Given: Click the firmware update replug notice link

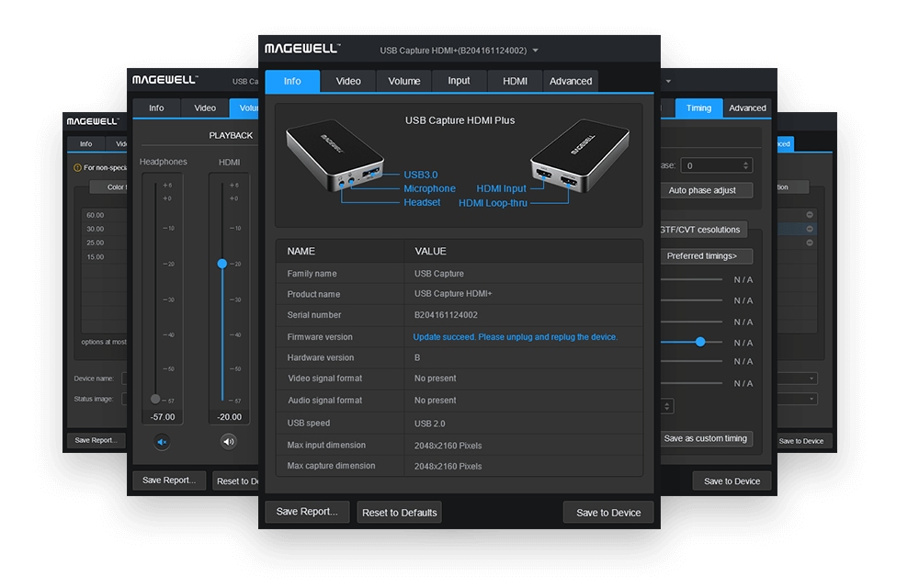Looking at the screenshot, I should [515, 336].
